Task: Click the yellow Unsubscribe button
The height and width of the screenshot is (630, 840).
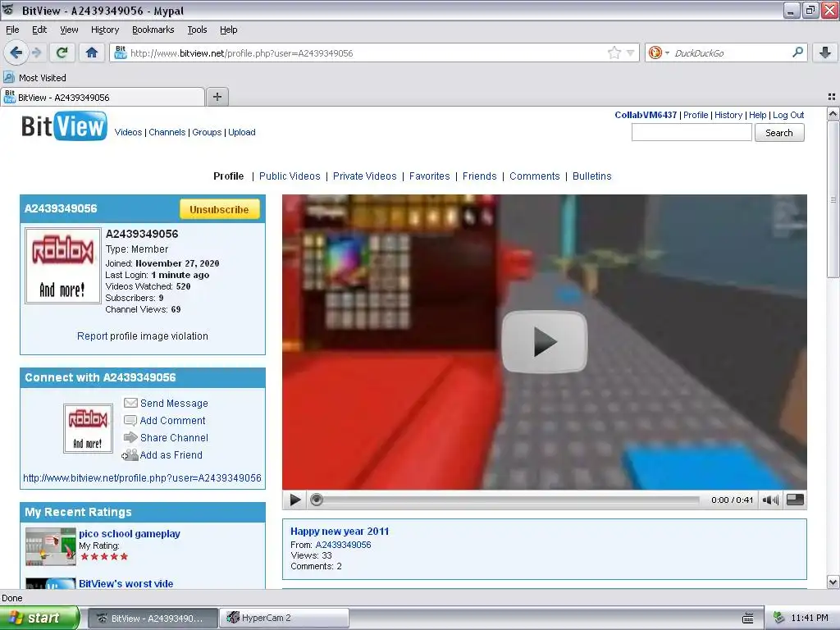Action: pyautogui.click(x=219, y=209)
